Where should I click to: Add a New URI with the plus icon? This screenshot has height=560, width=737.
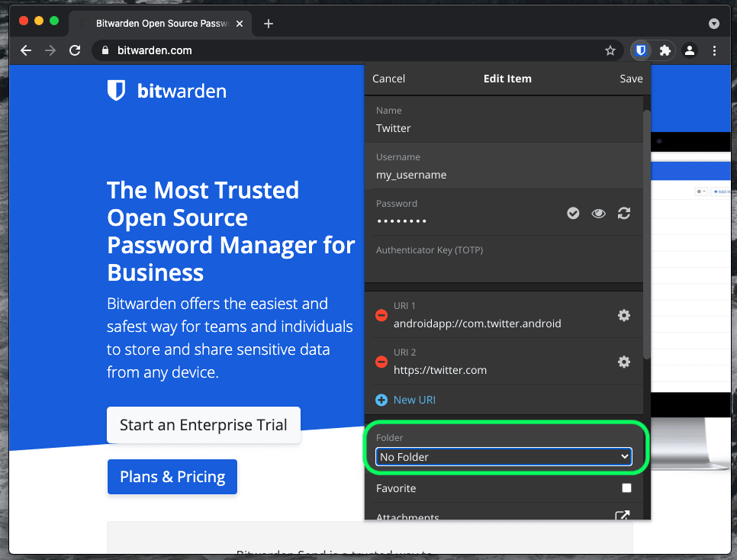pyautogui.click(x=381, y=400)
